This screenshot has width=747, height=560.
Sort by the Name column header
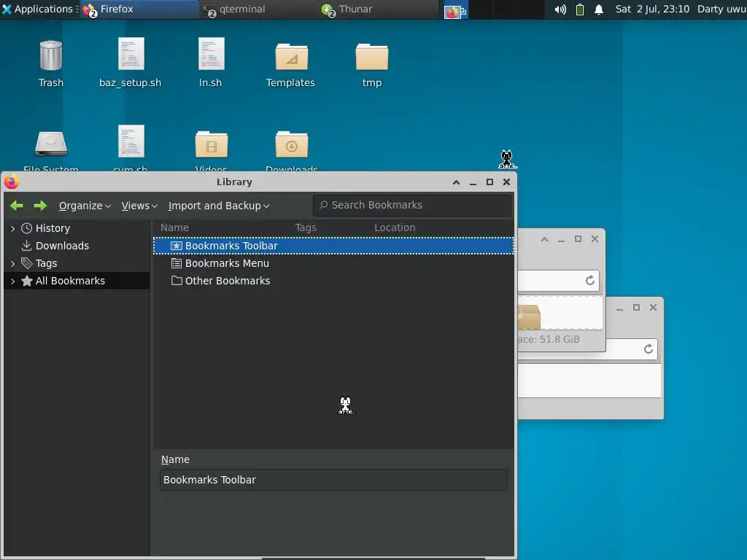[174, 227]
